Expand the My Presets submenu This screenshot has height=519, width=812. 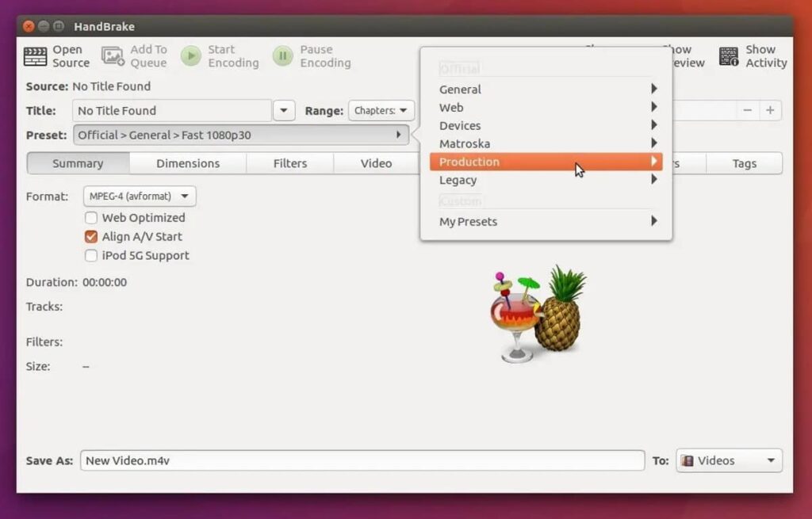[468, 222]
